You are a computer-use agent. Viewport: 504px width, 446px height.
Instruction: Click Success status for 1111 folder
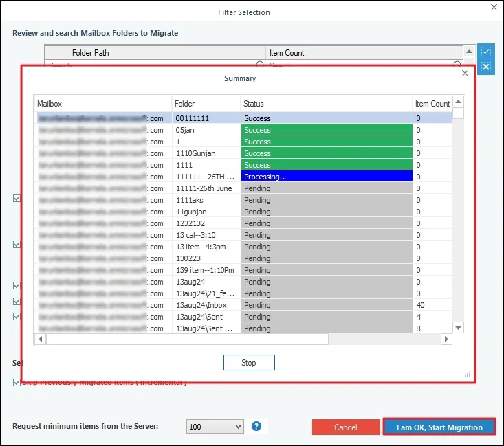point(327,165)
